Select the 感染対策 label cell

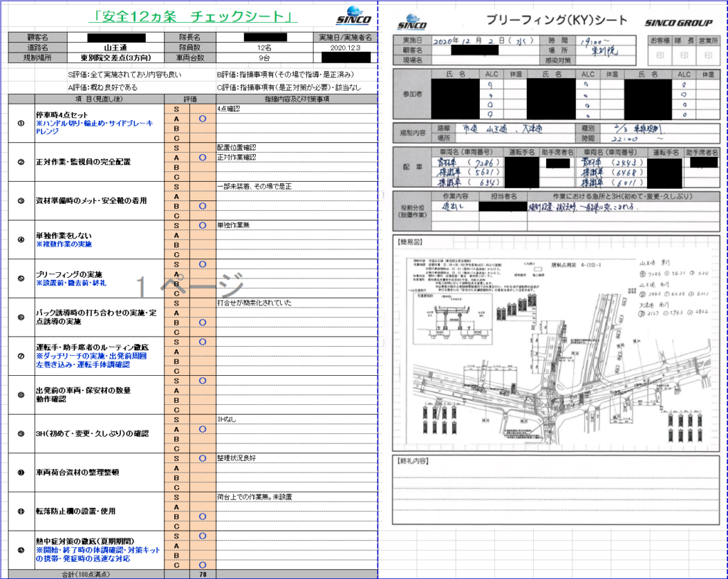[558, 60]
